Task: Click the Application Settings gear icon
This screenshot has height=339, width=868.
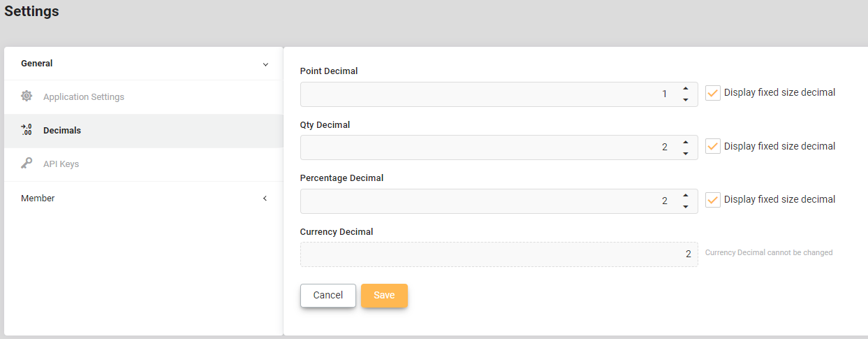Action: pos(27,96)
